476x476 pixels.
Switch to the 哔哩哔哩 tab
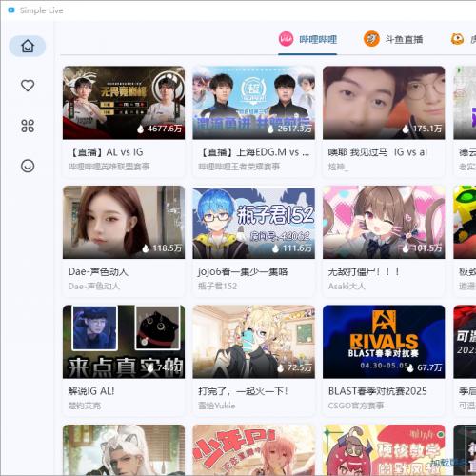307,39
